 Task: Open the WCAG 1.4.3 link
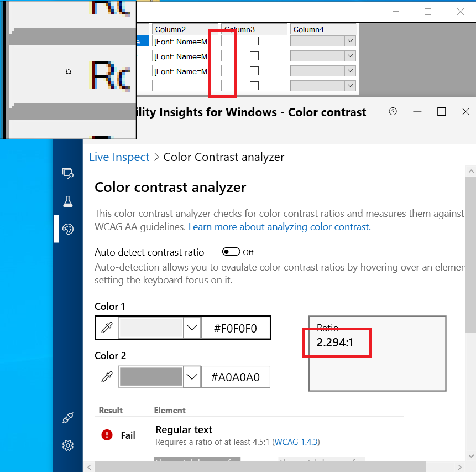pos(296,442)
